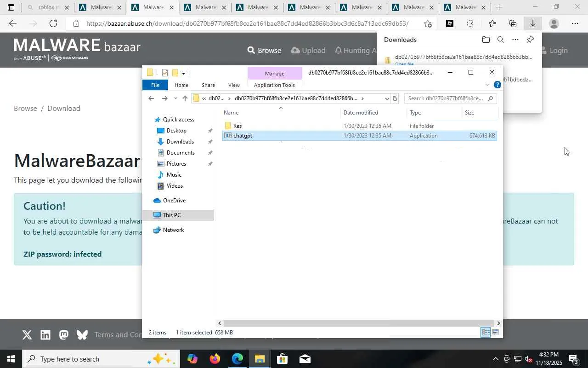Open the X social link in footer

(x=27, y=335)
